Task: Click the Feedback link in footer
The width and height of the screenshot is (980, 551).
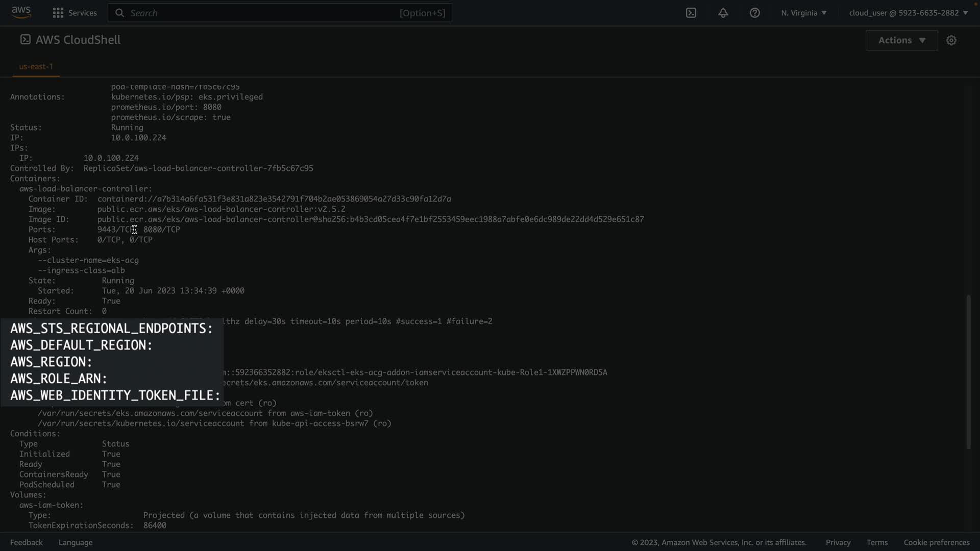Action: tap(26, 542)
